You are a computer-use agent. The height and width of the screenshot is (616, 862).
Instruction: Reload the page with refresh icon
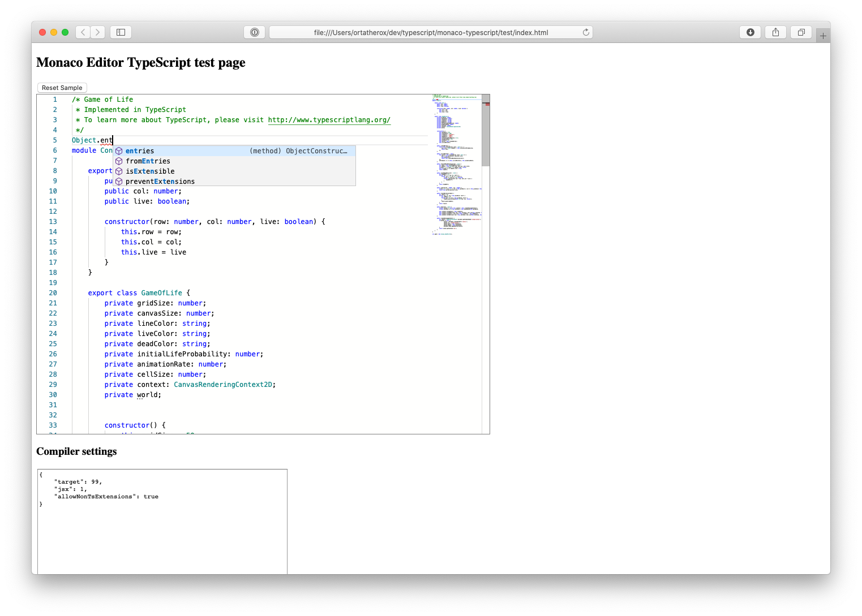(x=586, y=32)
